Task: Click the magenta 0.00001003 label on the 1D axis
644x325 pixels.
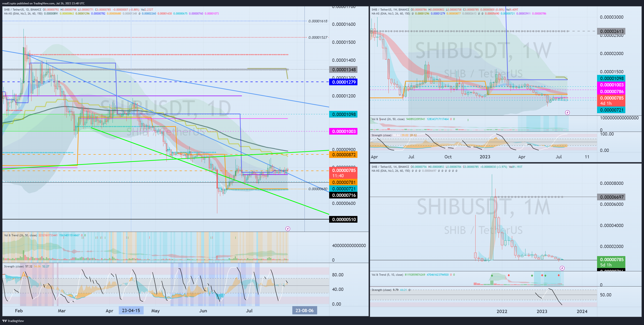Action: coord(343,131)
